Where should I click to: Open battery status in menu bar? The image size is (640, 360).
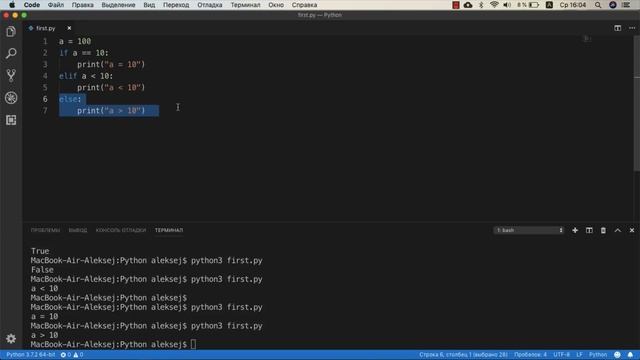coord(528,5)
